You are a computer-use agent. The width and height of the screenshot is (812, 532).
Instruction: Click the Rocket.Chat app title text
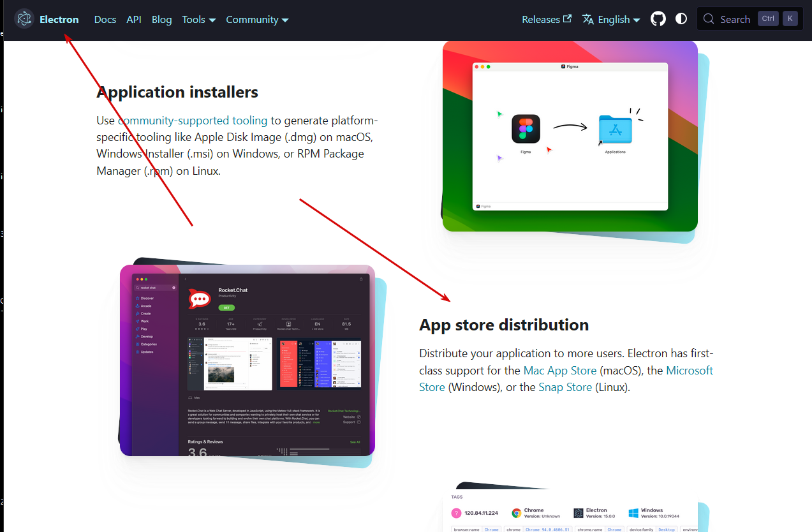coord(233,290)
